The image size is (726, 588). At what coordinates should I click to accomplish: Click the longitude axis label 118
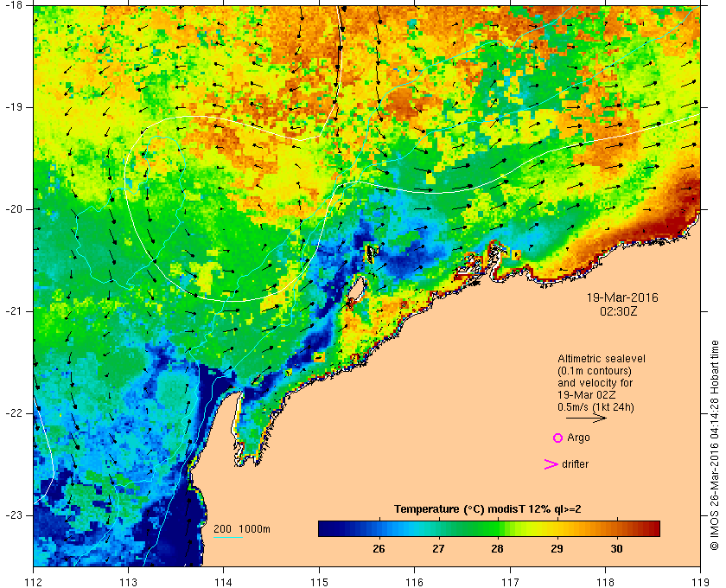(x=605, y=582)
